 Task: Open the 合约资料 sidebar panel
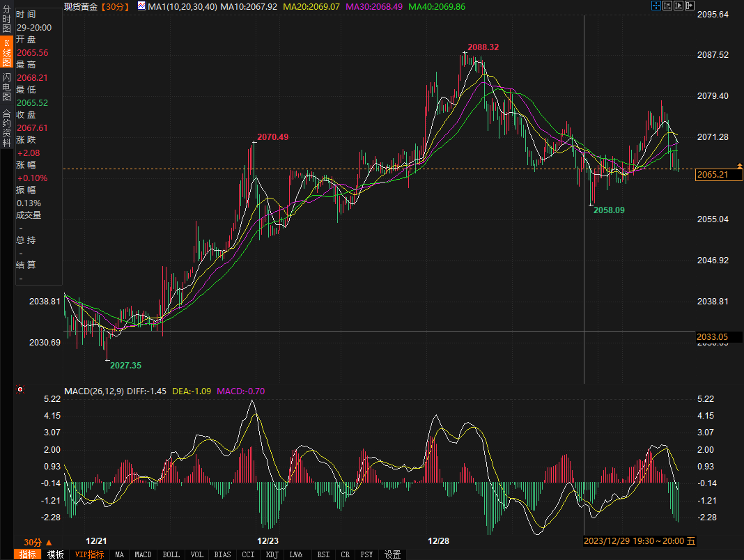tap(6, 123)
